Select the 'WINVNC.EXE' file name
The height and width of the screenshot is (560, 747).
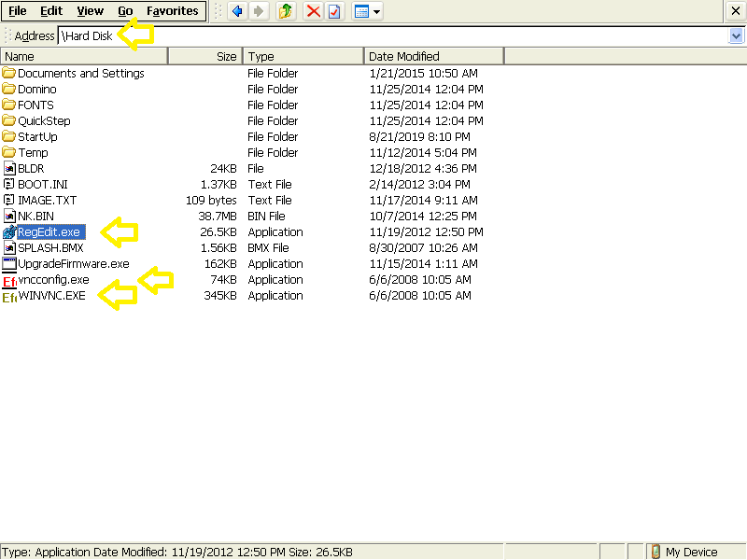pos(52,295)
